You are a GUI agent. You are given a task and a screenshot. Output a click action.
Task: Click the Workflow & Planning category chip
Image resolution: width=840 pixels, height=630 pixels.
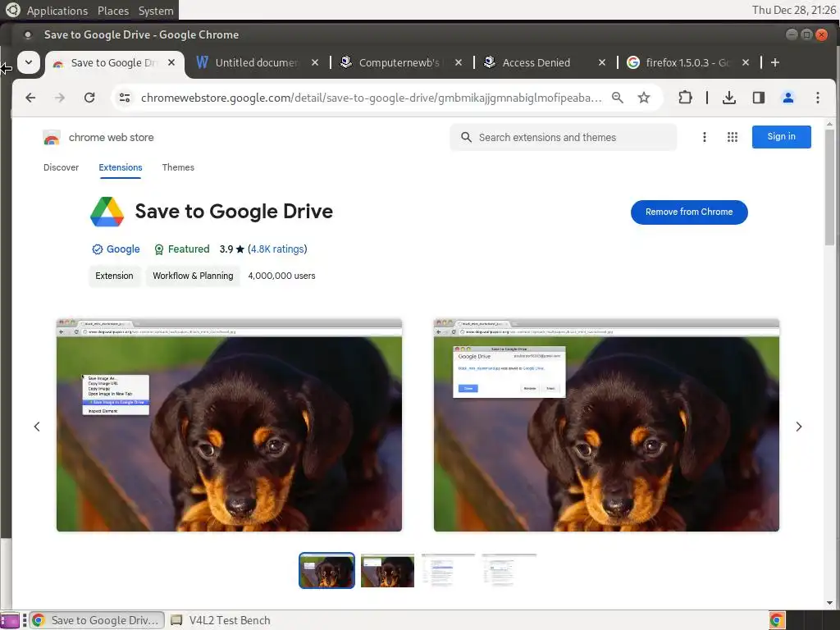[193, 276]
